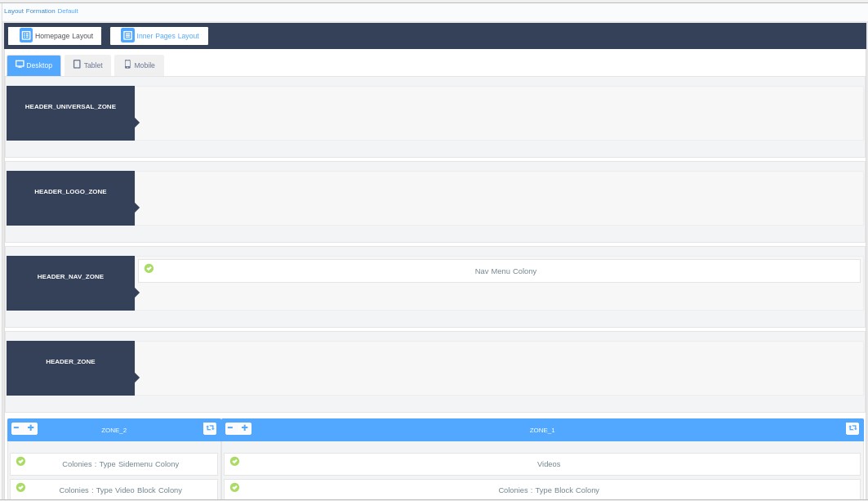Image resolution: width=868 pixels, height=501 pixels.
Task: Switch to the Tablet tab
Action: point(88,65)
